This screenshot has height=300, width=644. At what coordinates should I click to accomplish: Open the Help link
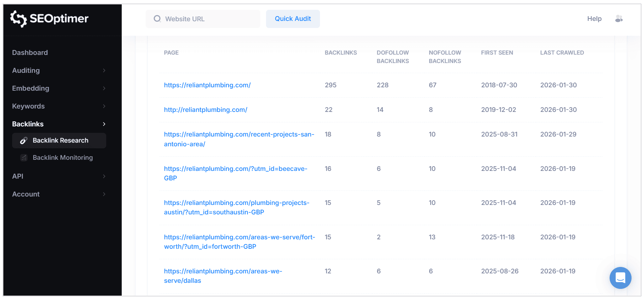pos(594,19)
